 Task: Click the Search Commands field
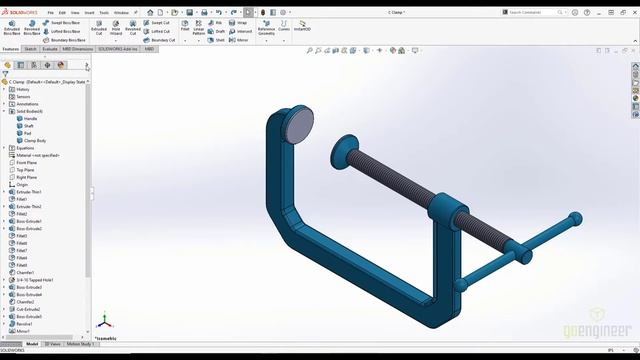coord(535,13)
